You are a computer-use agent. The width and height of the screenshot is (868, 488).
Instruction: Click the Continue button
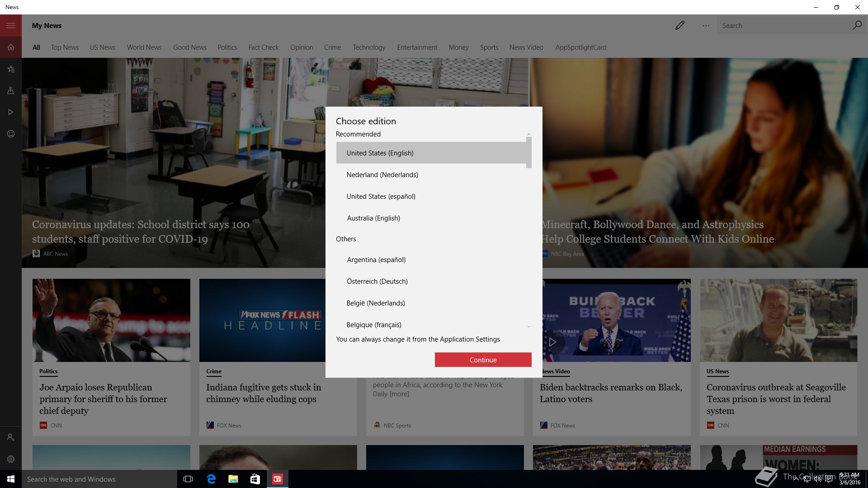[x=483, y=360]
